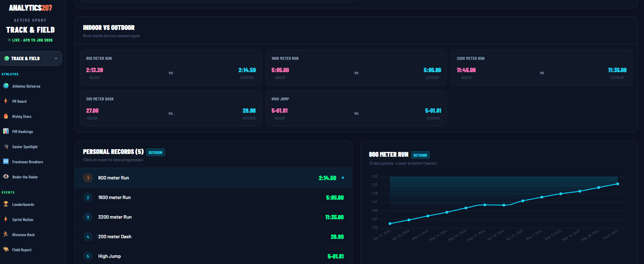Select the PIR Rankings chart icon
The height and width of the screenshot is (264, 644).
[6, 131]
